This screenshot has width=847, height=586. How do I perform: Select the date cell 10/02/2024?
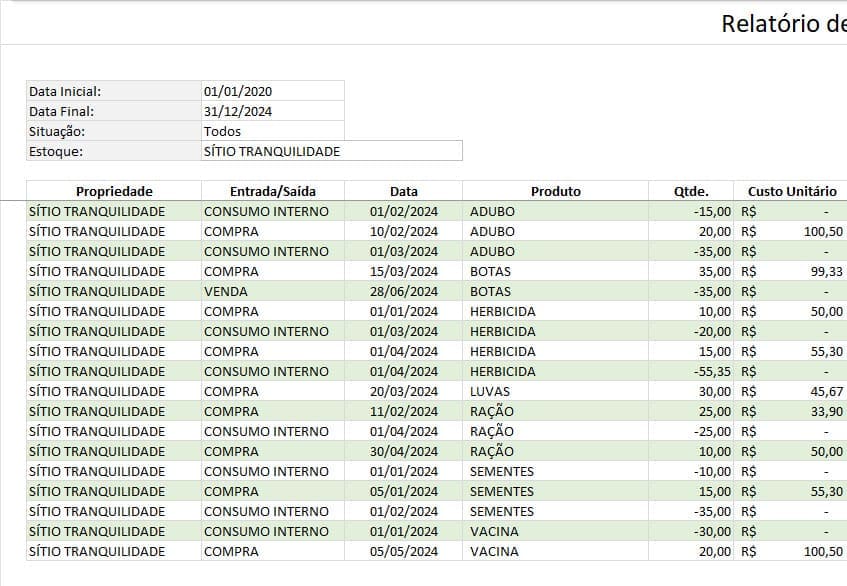pyautogui.click(x=404, y=231)
